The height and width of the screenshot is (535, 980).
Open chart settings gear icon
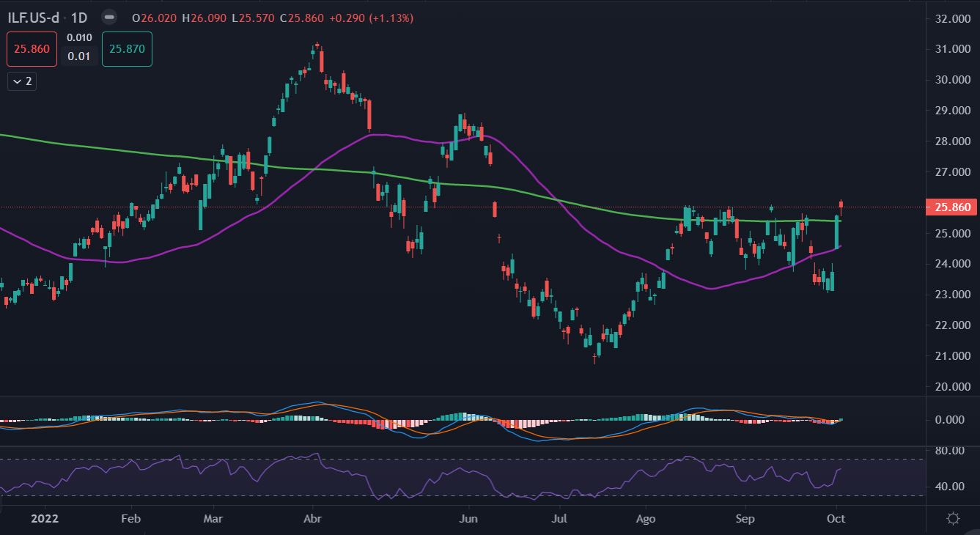point(953,519)
